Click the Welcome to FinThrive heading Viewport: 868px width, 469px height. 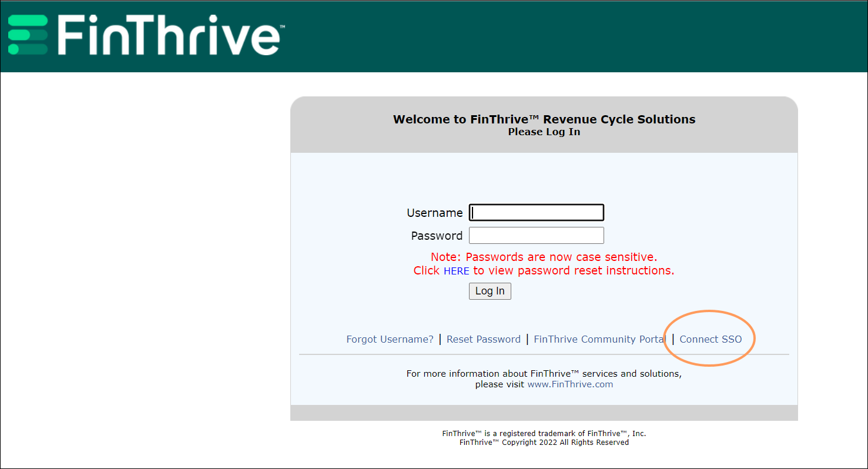544,119
